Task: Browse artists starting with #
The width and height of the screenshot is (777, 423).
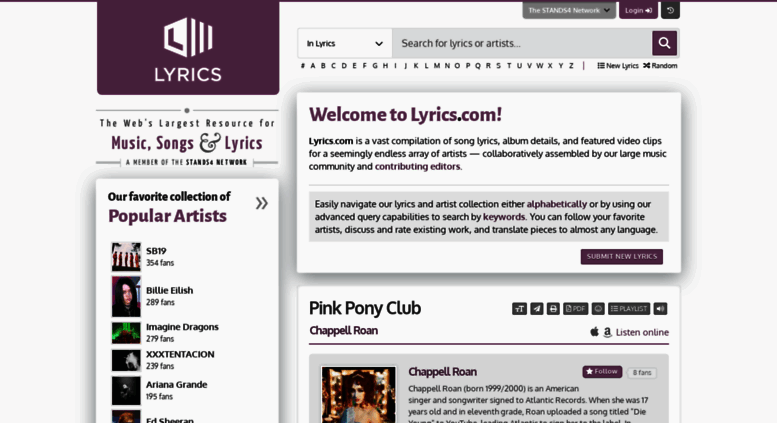Action: [x=302, y=65]
